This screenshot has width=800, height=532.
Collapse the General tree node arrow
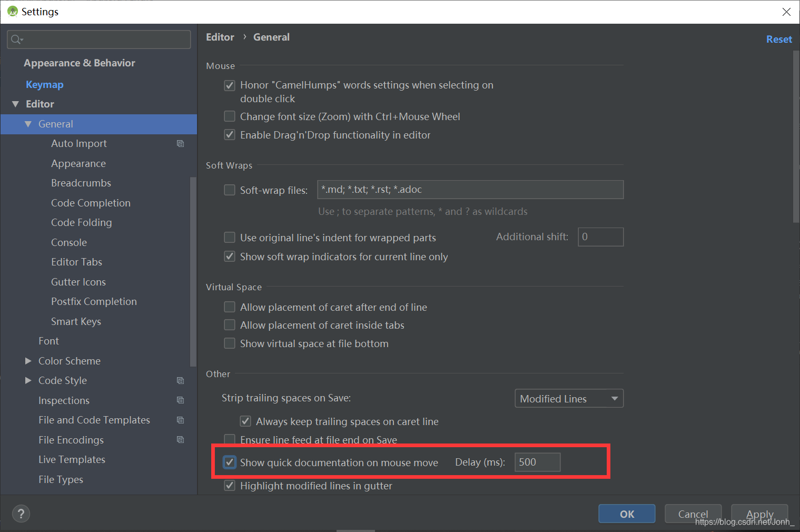[28, 124]
